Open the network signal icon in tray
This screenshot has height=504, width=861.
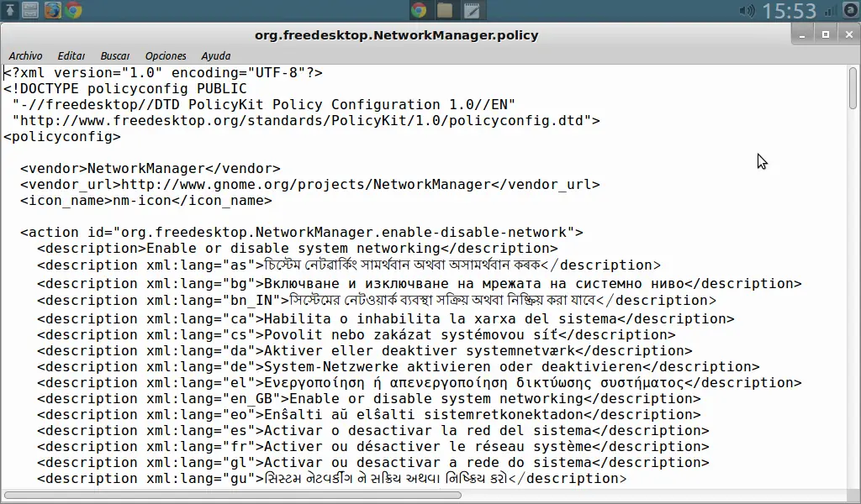830,10
